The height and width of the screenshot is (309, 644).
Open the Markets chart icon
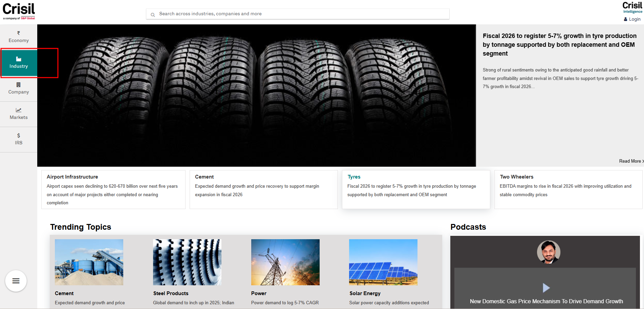pyautogui.click(x=19, y=110)
